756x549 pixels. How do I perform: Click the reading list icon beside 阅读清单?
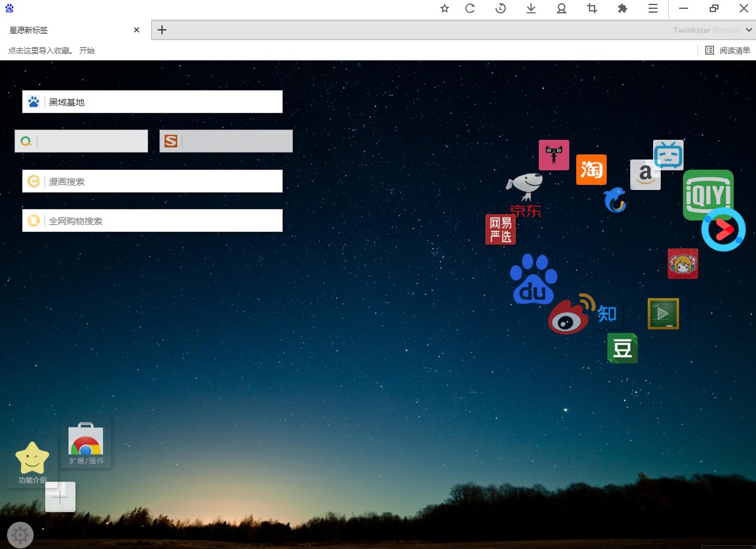pos(709,50)
